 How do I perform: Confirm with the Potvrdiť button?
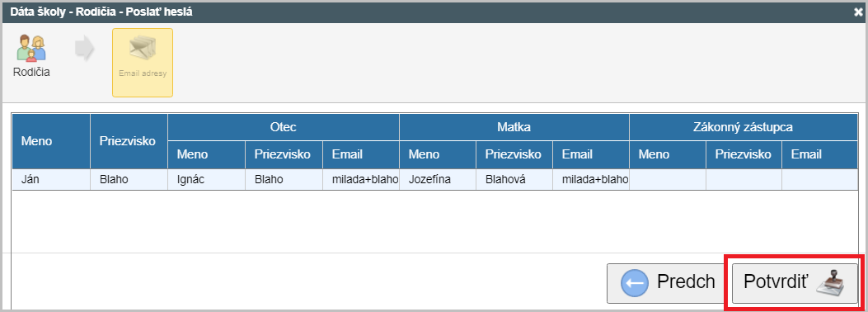[795, 283]
